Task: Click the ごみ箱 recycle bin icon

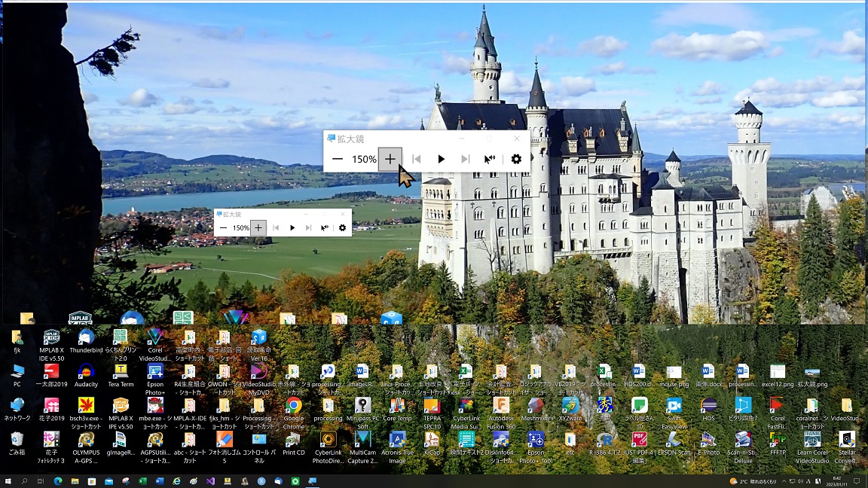Action: [x=17, y=440]
